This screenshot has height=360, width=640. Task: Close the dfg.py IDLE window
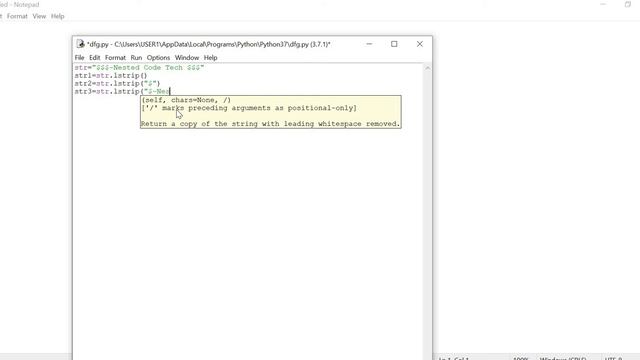pos(420,44)
